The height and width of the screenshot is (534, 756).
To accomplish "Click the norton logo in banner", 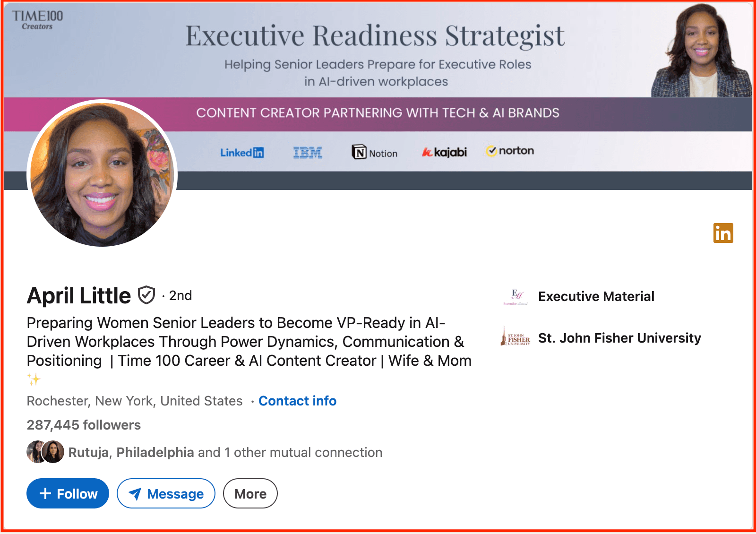I will pyautogui.click(x=510, y=151).
